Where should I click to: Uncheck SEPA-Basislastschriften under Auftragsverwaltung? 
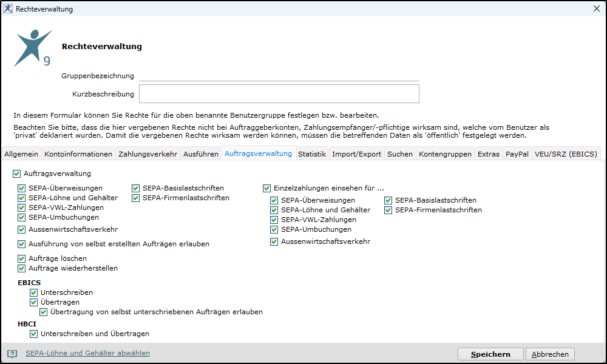[x=135, y=189]
